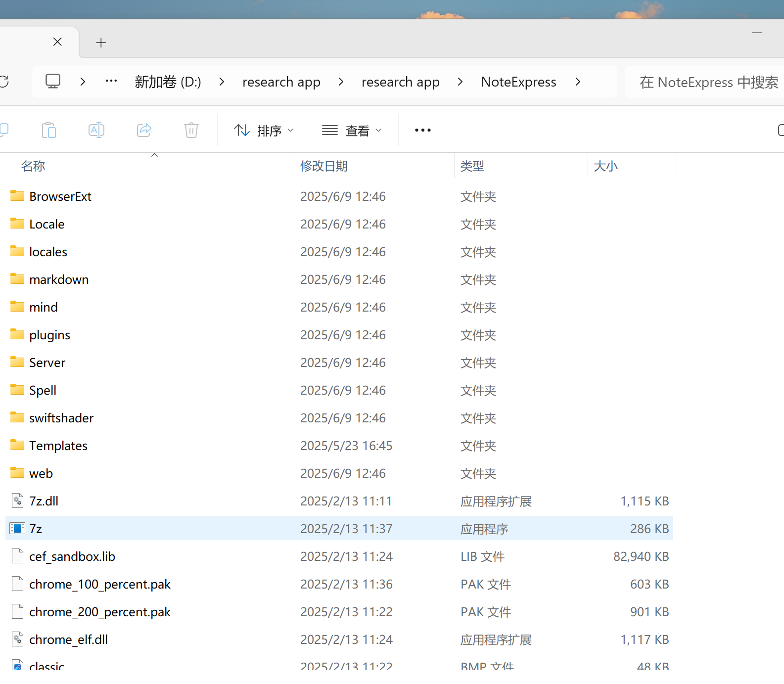The image size is (784, 684).
Task: Click the delete trash icon in toolbar
Action: click(x=191, y=130)
